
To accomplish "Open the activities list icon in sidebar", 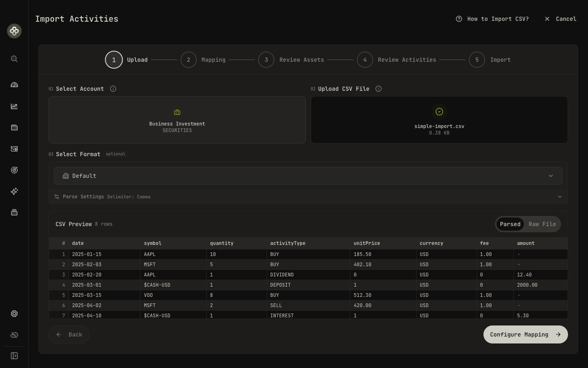I will pyautogui.click(x=14, y=149).
